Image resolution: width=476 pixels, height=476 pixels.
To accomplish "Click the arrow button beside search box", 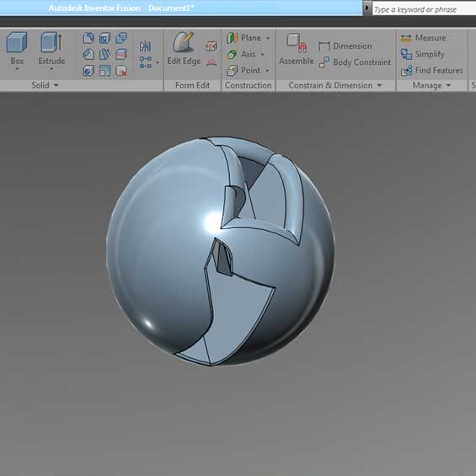I will (x=367, y=8).
